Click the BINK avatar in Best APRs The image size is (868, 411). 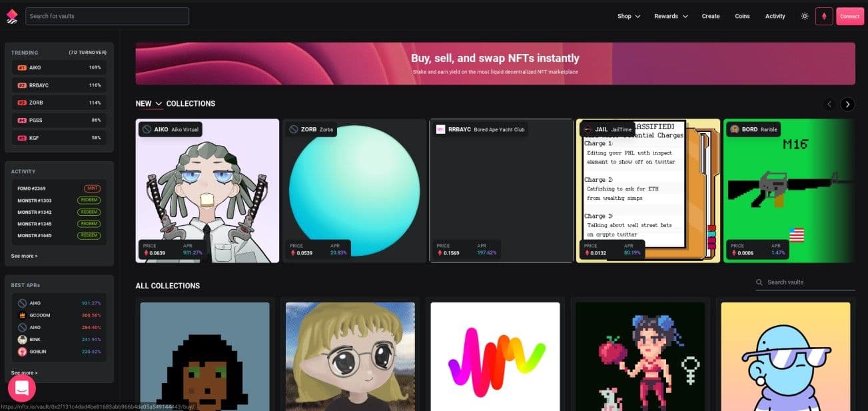tap(22, 339)
